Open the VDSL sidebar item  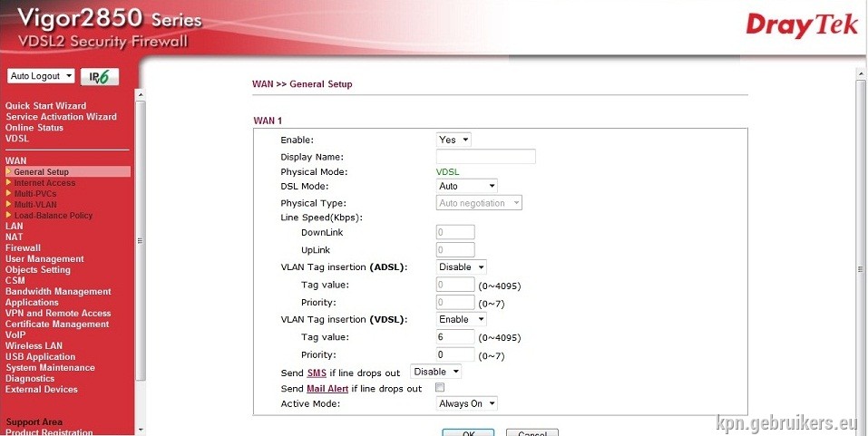16,139
